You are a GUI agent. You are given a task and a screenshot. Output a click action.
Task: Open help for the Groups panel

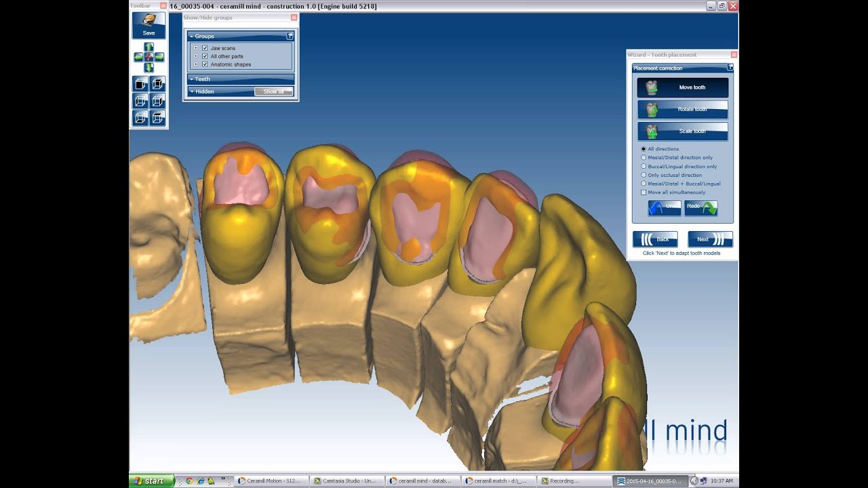point(290,36)
